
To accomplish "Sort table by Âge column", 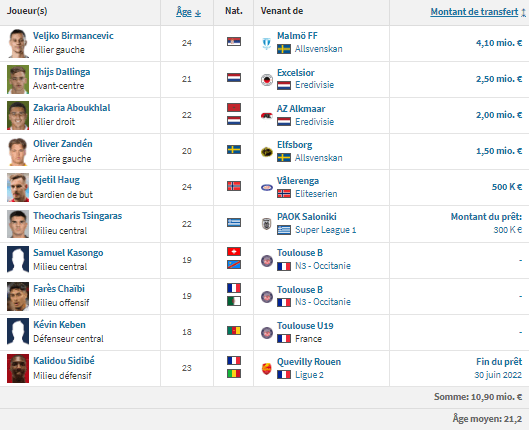I will [x=189, y=12].
